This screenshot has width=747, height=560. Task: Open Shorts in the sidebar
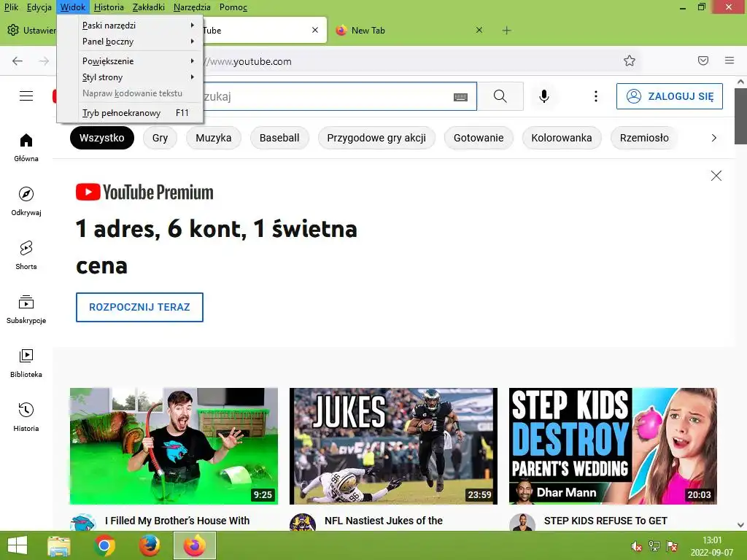point(26,255)
